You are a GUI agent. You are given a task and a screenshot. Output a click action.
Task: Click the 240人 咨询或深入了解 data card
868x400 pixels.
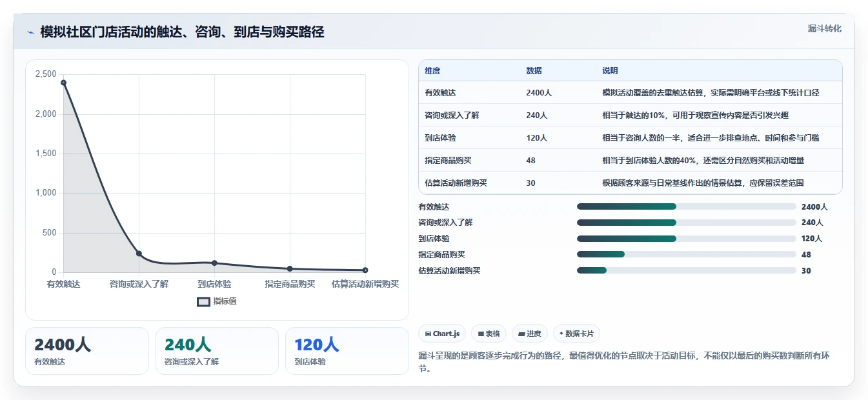coord(217,351)
